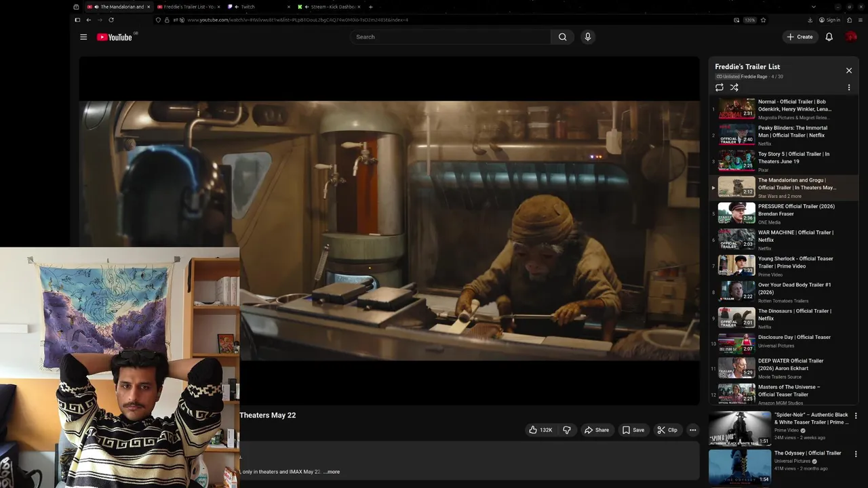Focus the YouTube search field
Image resolution: width=868 pixels, height=488 pixels.
click(451, 37)
